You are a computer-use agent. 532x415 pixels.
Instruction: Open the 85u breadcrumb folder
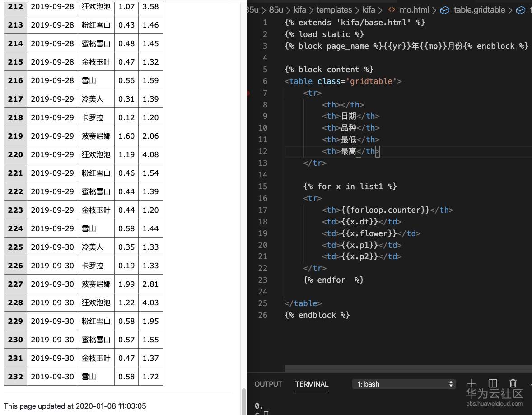(x=276, y=10)
